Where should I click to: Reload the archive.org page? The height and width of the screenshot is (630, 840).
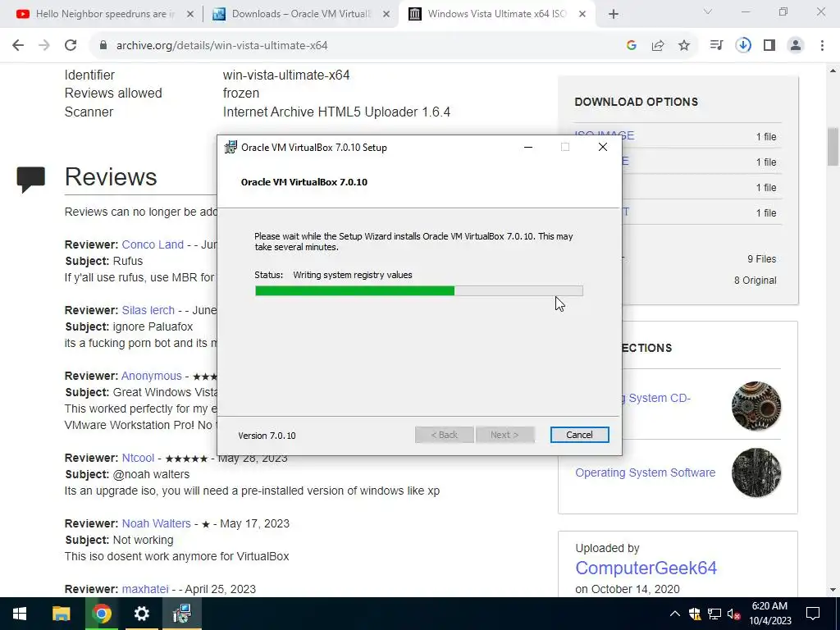[x=71, y=46]
